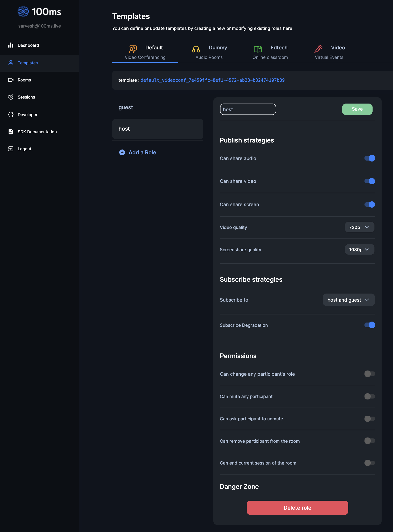Click the plus icon beside Add a Role
Image resolution: width=393 pixels, height=532 pixels.
[x=122, y=152]
